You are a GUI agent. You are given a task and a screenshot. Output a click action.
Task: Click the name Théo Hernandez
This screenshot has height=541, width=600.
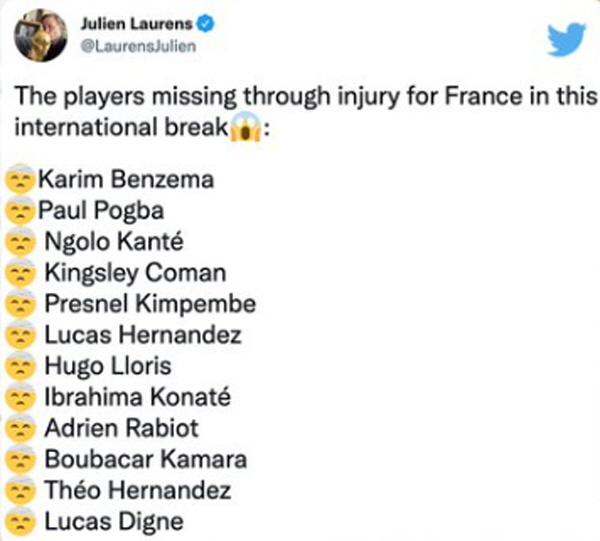(138, 490)
